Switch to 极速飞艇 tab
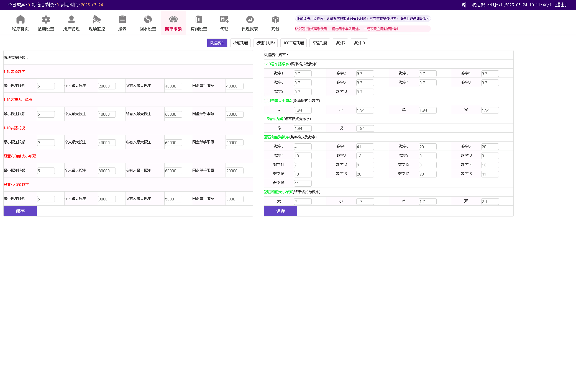Viewport: 576px width, 392px height. click(240, 43)
